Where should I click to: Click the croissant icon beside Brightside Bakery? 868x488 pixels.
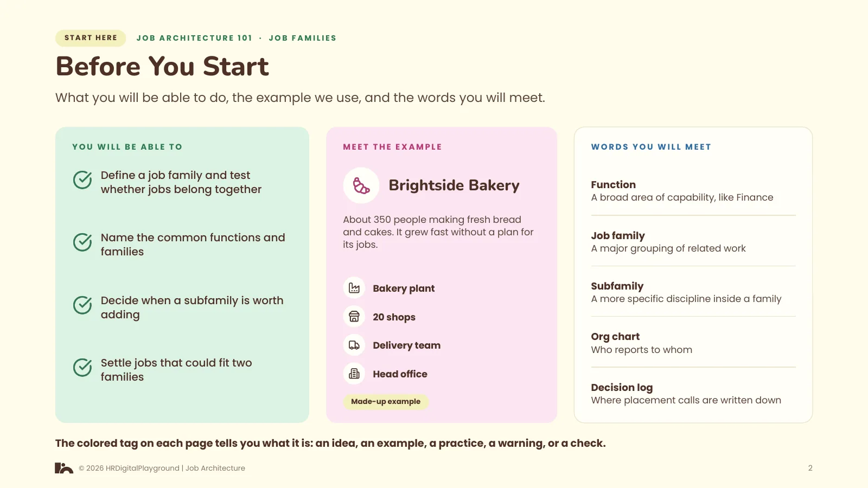pyautogui.click(x=361, y=185)
